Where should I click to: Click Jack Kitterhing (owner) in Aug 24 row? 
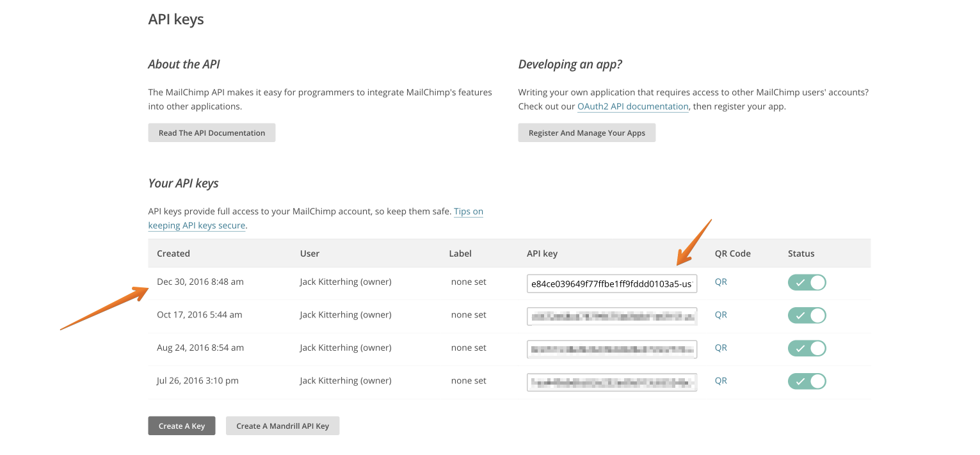(346, 348)
